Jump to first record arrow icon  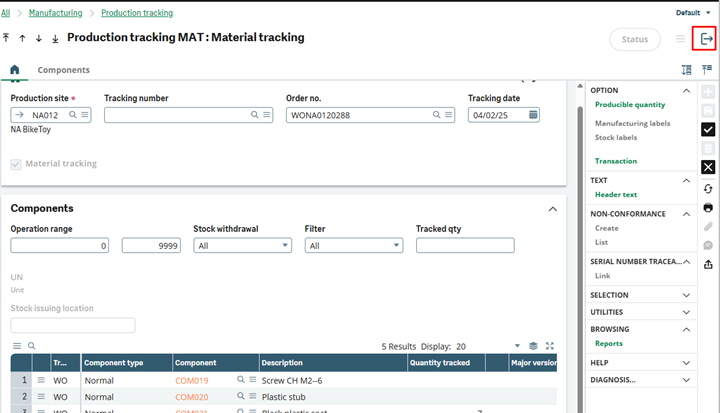click(x=7, y=38)
